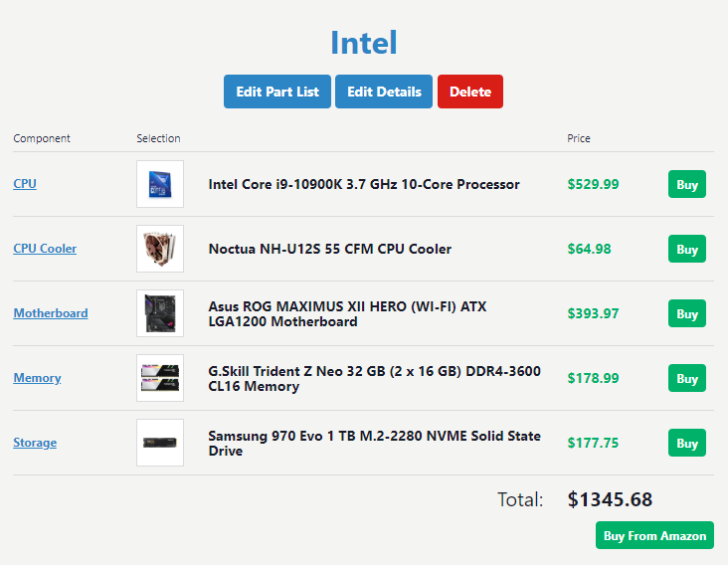Click the Edit Details button

pyautogui.click(x=384, y=92)
